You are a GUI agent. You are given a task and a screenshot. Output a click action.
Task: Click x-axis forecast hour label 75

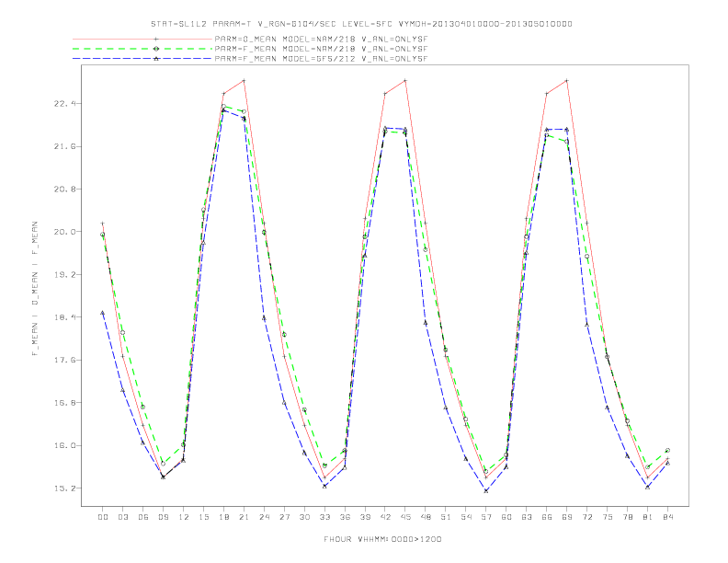(x=608, y=517)
